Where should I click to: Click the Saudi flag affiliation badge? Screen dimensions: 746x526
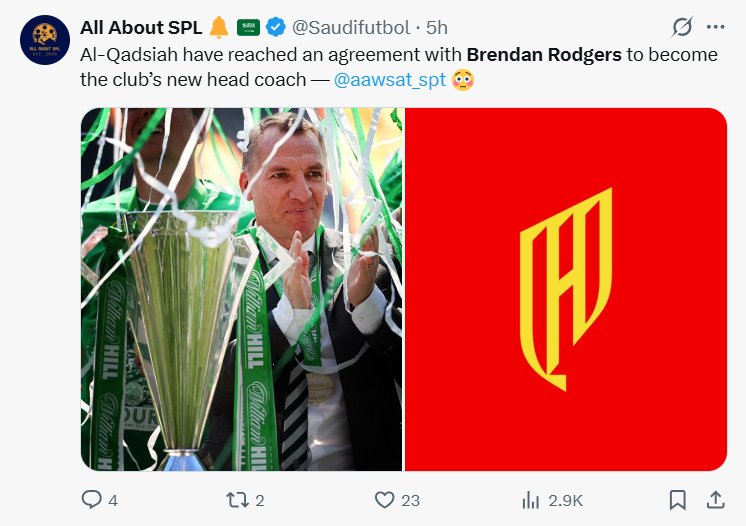click(x=248, y=27)
